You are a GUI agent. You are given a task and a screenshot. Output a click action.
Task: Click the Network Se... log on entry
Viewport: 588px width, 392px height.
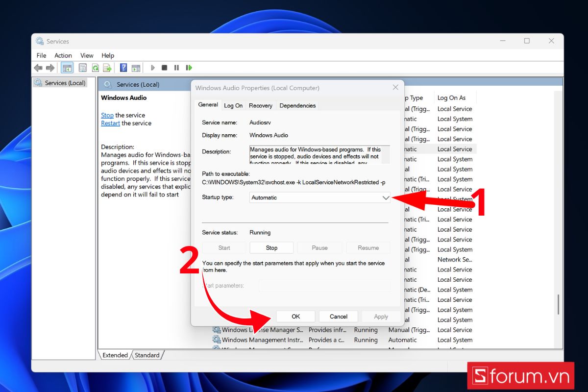click(x=455, y=260)
